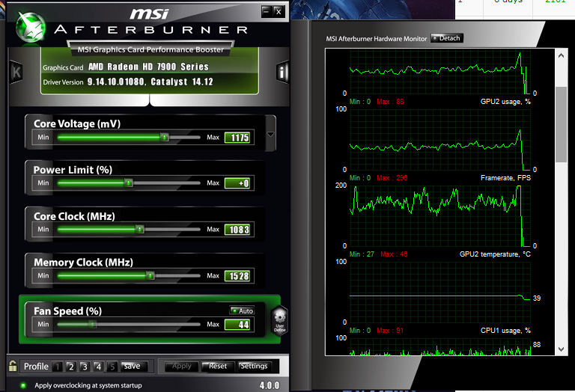Click the GPU2 temperature graph
This screenshot has width=575, height=392.
[x=440, y=292]
